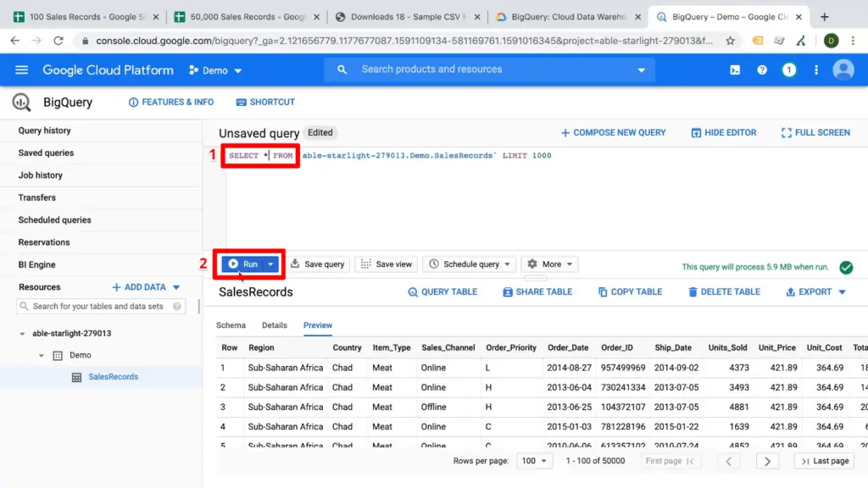This screenshot has width=868, height=488.
Task: Open the Rows per page selector
Action: click(534, 460)
